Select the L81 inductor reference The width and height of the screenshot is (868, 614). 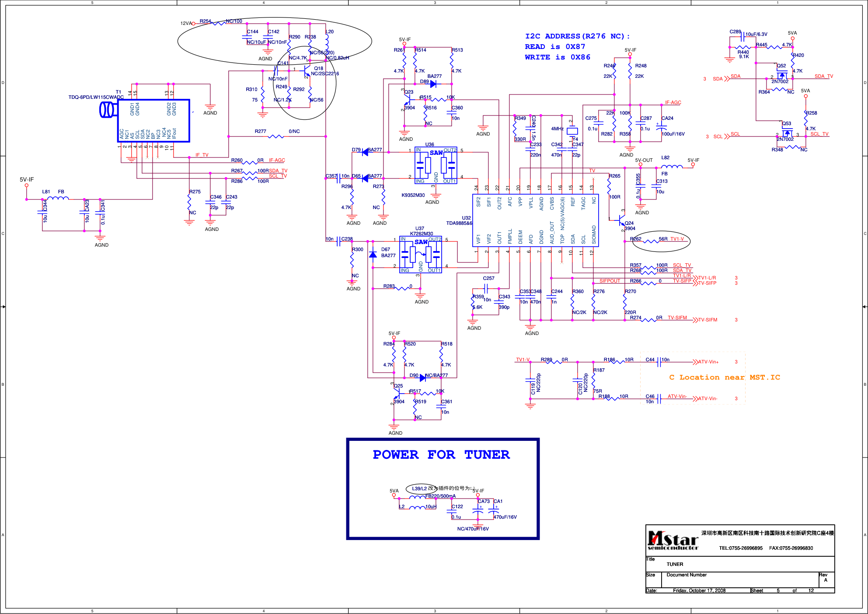(46, 192)
